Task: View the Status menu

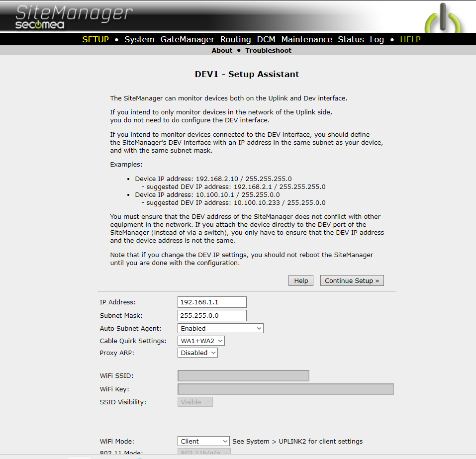Action: click(351, 39)
